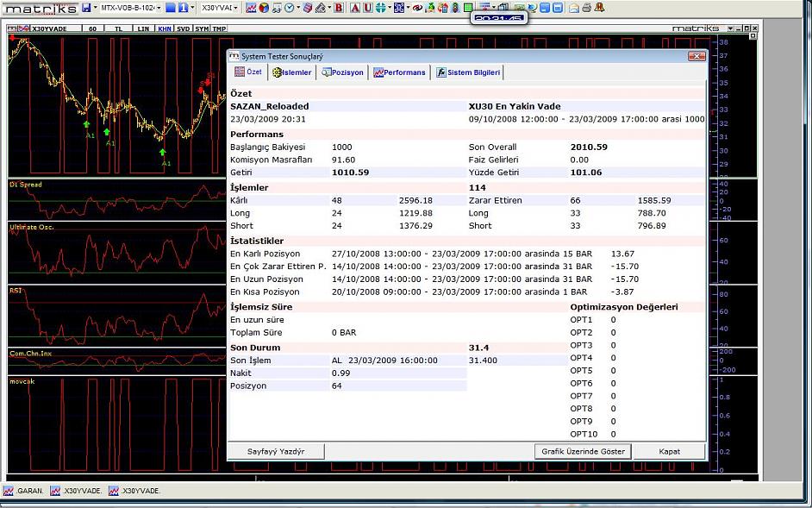This screenshot has width=812, height=508.
Task: Click the green square toolbar icon
Action: click(468, 8)
